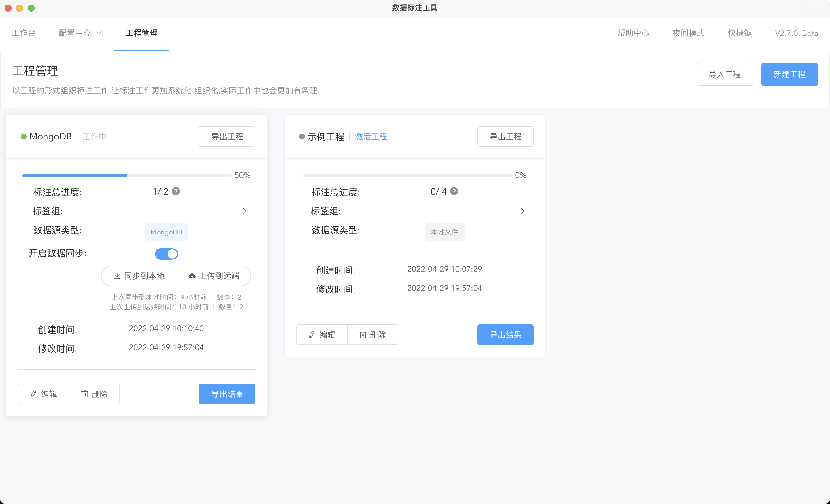Click 导入工程 button
This screenshot has width=830, height=504.
pyautogui.click(x=725, y=74)
